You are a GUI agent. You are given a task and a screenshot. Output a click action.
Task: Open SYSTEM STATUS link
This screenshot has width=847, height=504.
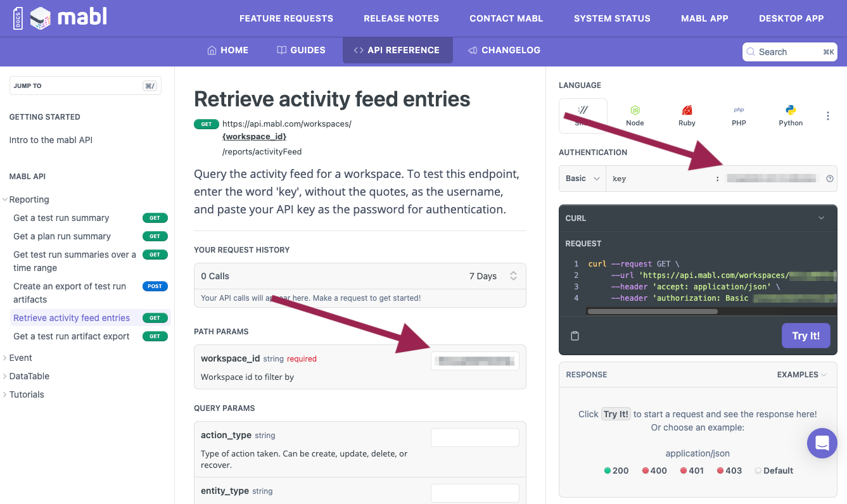click(x=612, y=18)
